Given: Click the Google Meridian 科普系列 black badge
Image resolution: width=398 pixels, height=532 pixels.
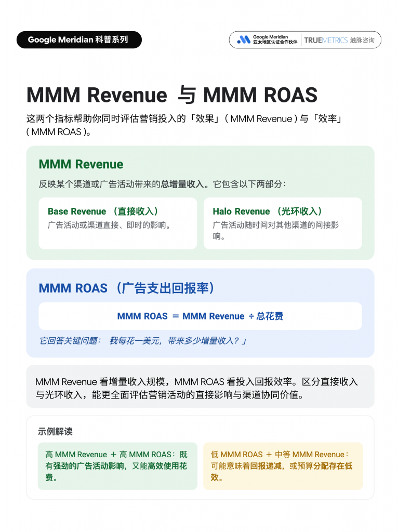Looking at the screenshot, I should tap(79, 39).
